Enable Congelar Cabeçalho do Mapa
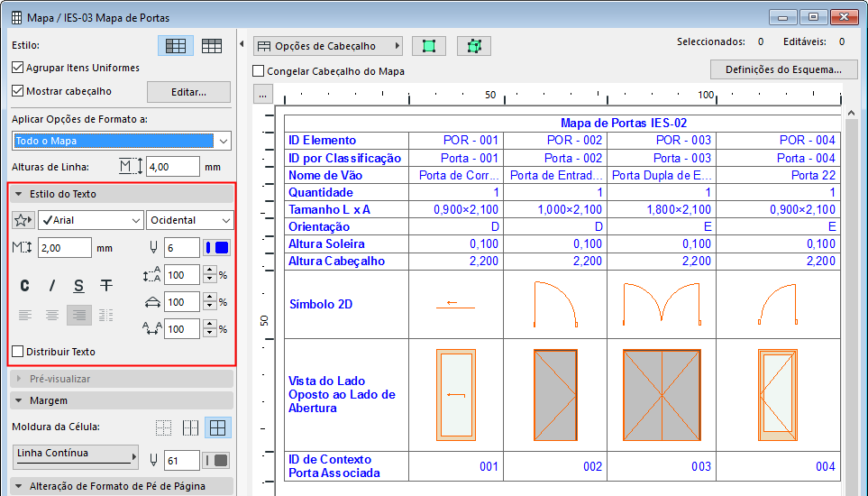The image size is (868, 496). (259, 71)
